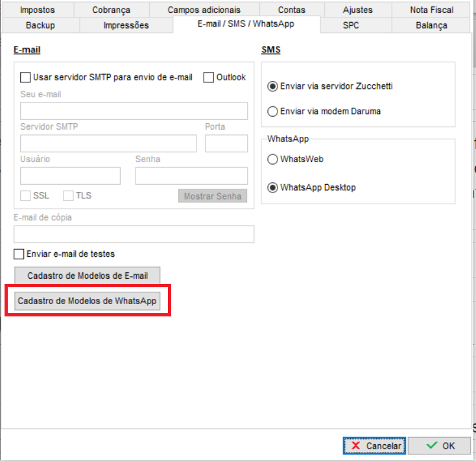Go to the Campos adicionais tab

[x=204, y=10]
